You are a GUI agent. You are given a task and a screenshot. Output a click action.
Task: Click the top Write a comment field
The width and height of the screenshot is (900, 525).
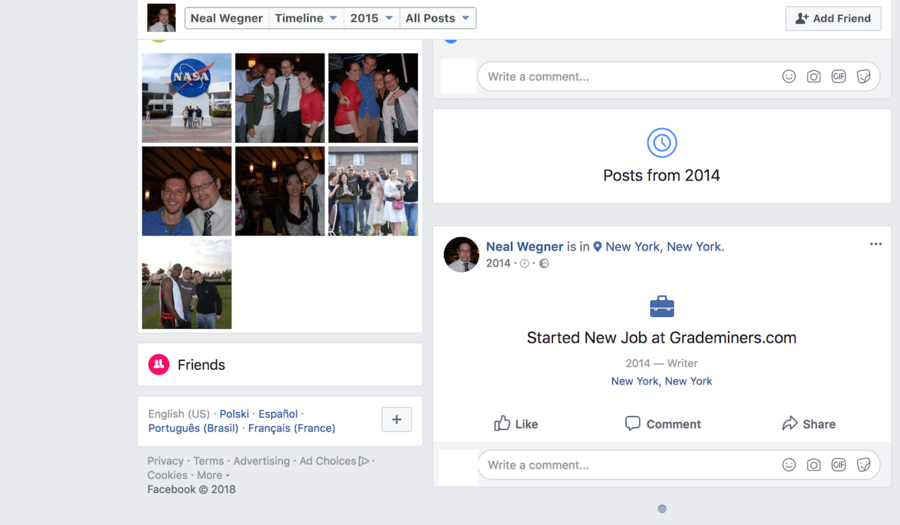(679, 76)
